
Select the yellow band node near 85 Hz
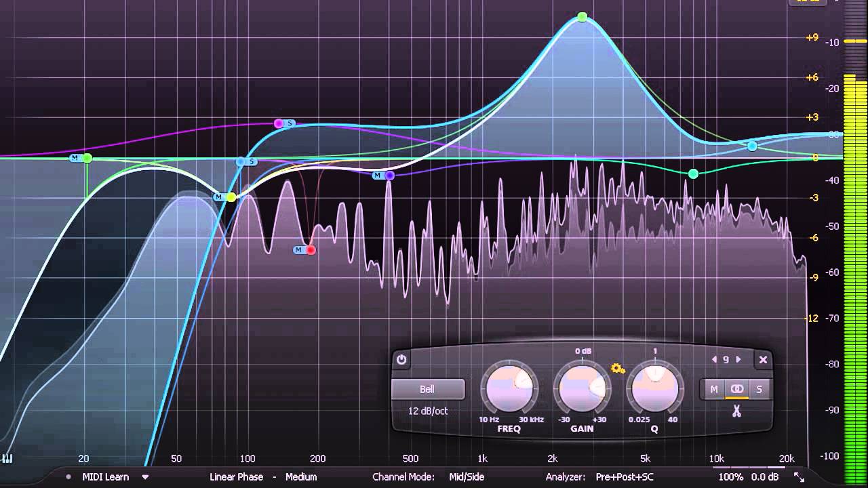click(x=231, y=197)
